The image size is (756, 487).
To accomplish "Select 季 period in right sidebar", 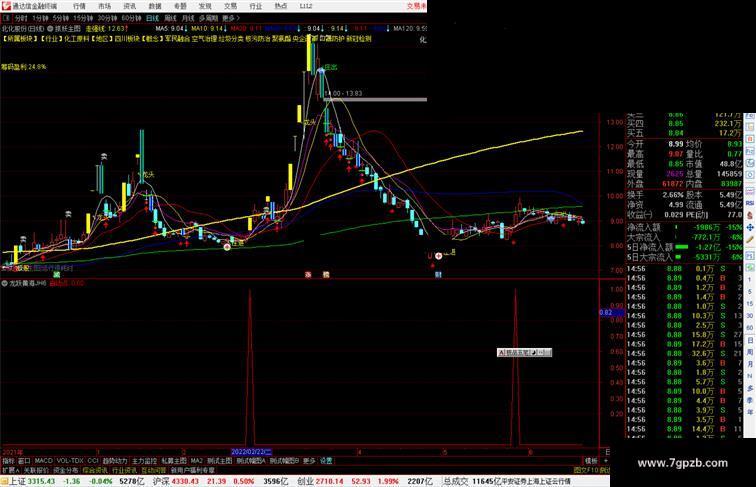I will [x=750, y=400].
